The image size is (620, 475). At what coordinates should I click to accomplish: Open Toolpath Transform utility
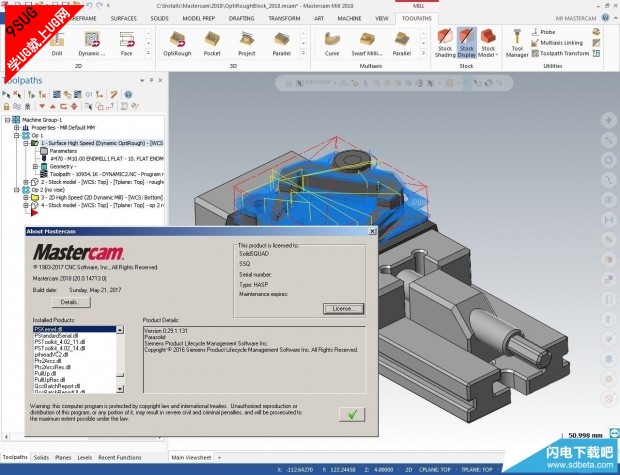[x=560, y=53]
